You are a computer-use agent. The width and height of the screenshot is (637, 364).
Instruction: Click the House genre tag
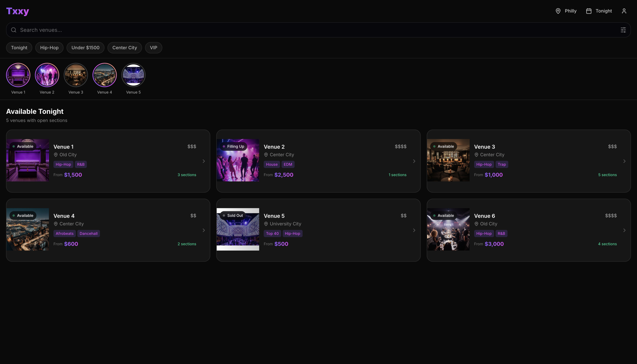272,164
